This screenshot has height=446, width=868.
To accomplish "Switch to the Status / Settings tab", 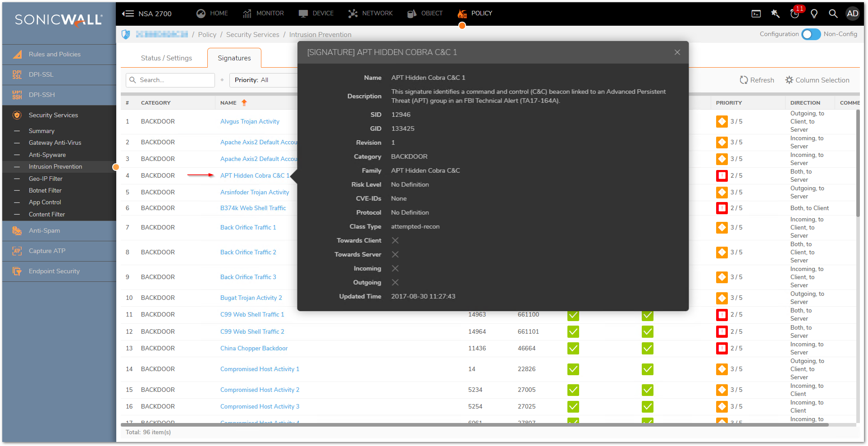I will pos(166,58).
